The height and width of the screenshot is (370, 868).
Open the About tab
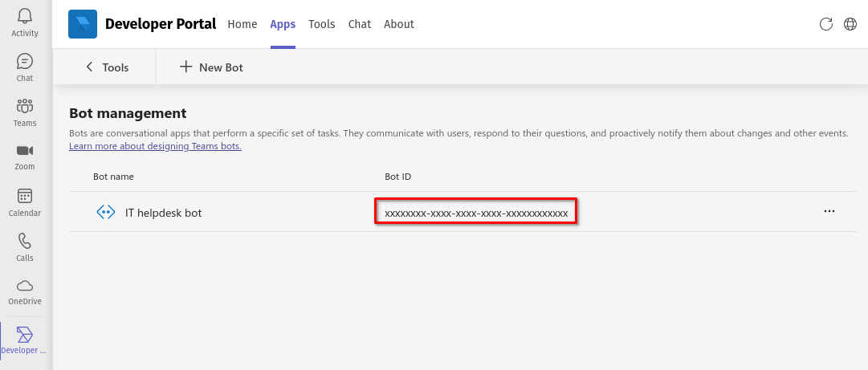click(398, 24)
